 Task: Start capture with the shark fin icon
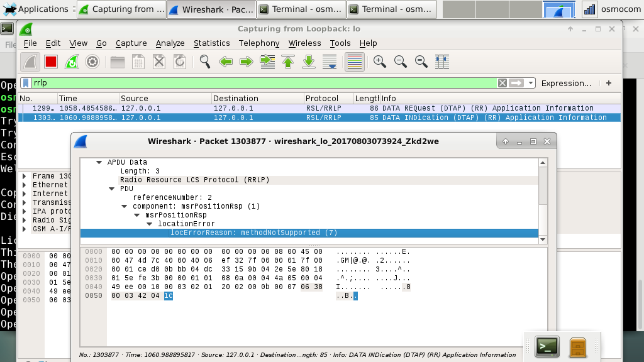30,62
